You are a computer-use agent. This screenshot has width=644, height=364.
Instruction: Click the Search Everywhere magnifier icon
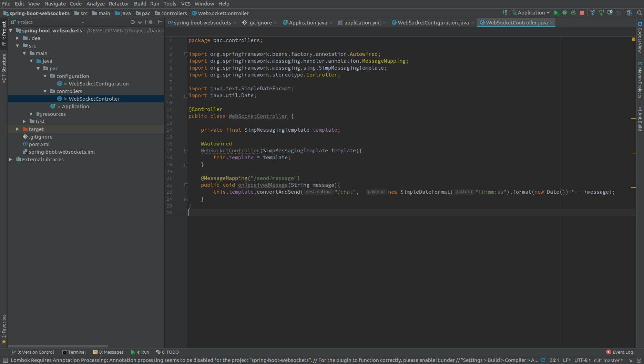point(640,13)
